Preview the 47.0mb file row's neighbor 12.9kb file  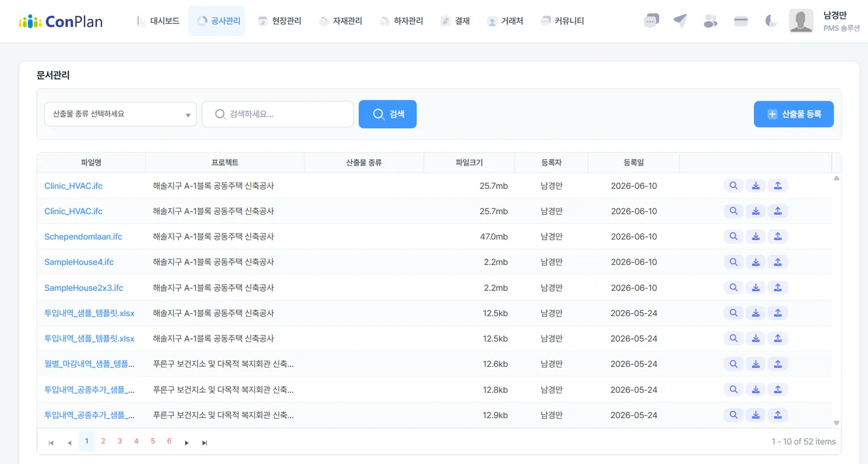click(734, 415)
